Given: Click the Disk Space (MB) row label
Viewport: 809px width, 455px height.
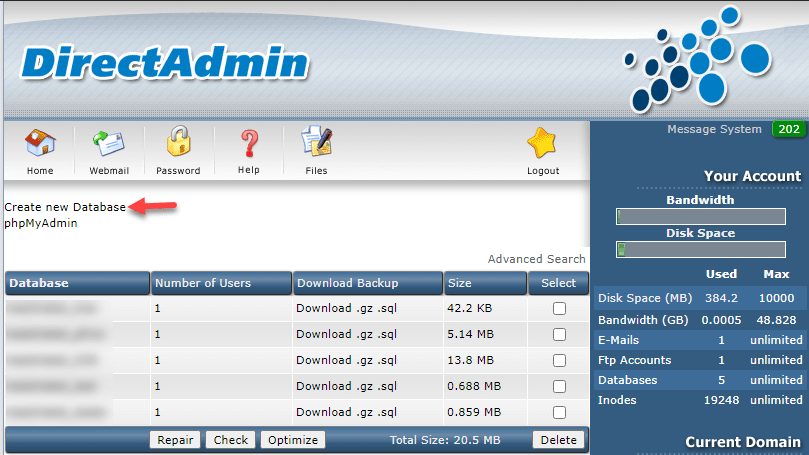Looking at the screenshot, I should tap(645, 298).
